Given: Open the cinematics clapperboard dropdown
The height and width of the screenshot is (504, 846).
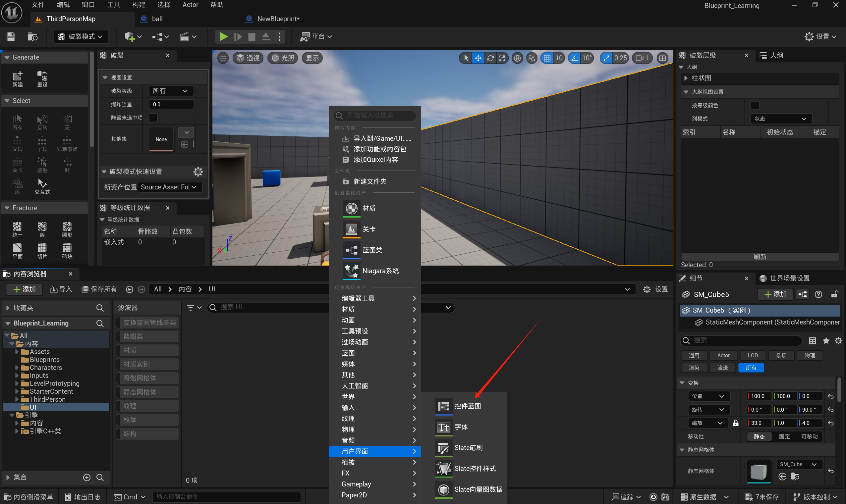Looking at the screenshot, I should (188, 37).
